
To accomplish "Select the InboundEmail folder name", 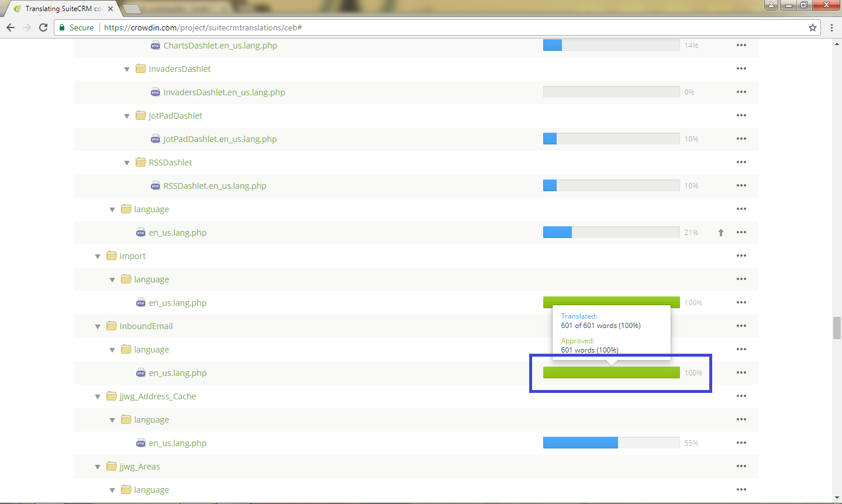I will [x=146, y=326].
